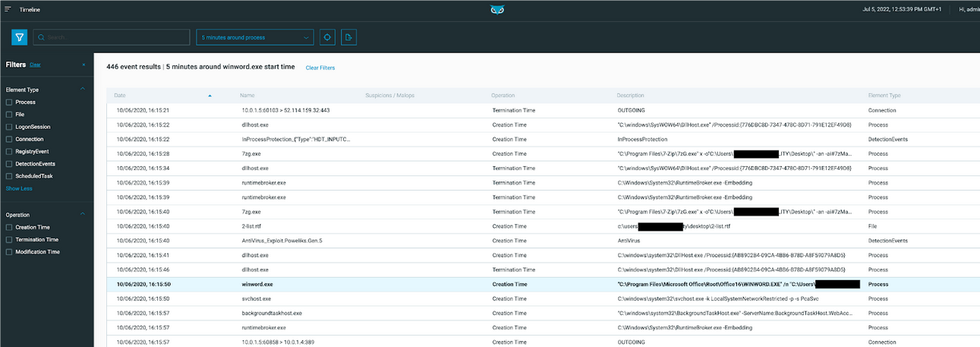
Task: Close the Filters panel with the X
Action: click(84, 65)
